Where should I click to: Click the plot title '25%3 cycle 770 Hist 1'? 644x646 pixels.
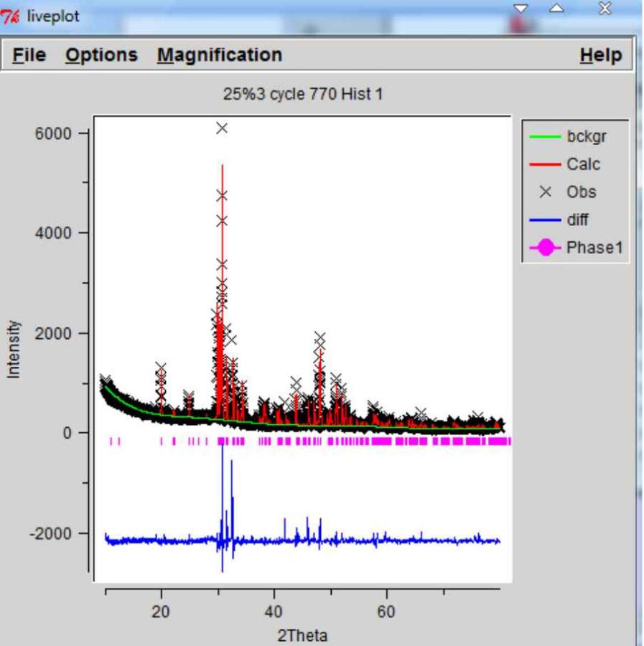302,94
